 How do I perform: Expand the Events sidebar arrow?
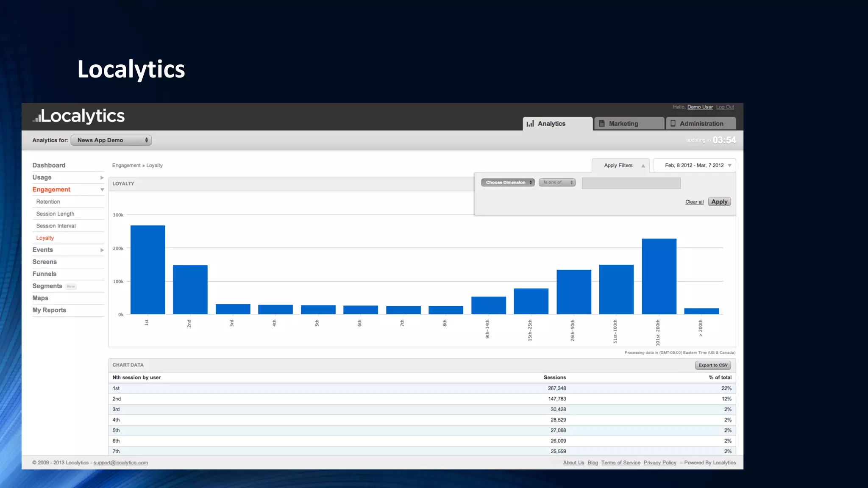point(102,250)
